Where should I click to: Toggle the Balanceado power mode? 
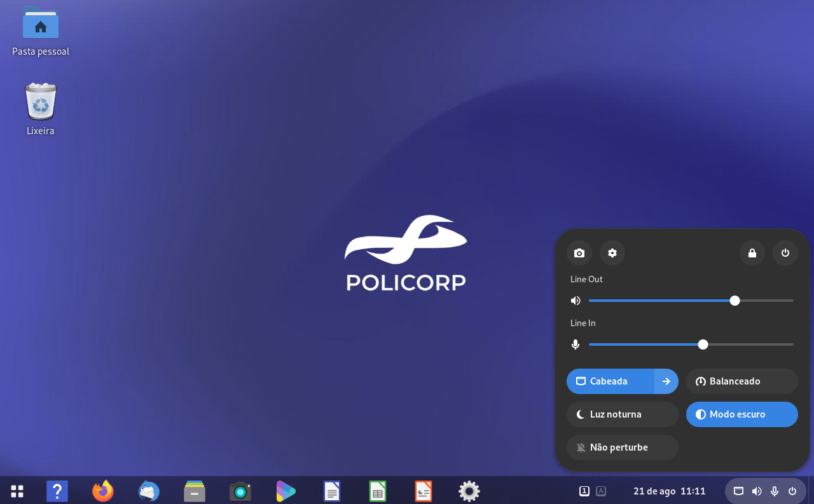click(742, 381)
